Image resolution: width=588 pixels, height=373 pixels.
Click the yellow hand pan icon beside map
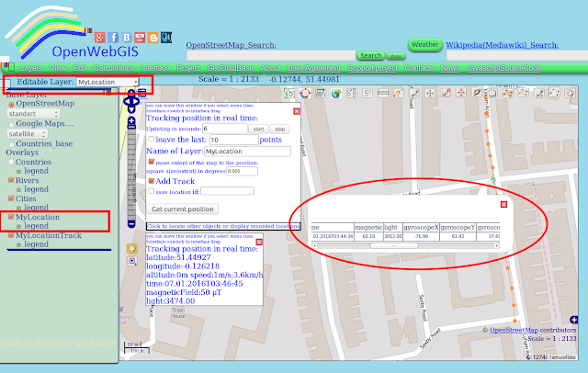(x=131, y=249)
